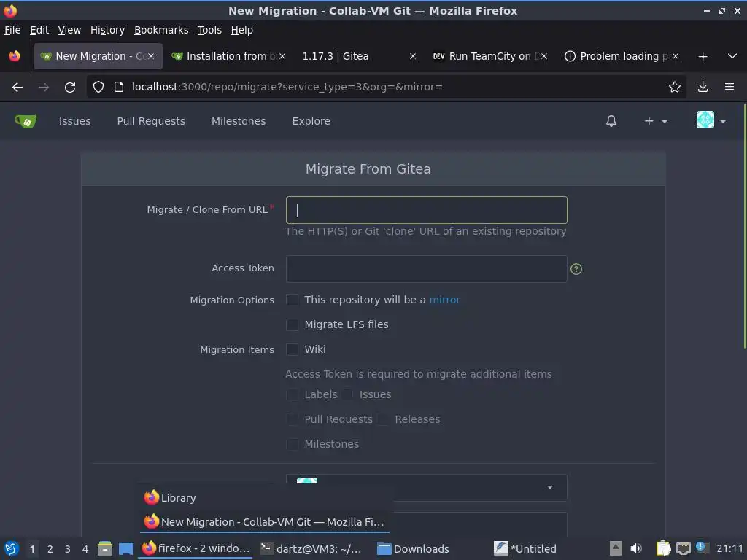747x560 pixels.
Task: Switch to workspace 2
Action: pos(50,549)
